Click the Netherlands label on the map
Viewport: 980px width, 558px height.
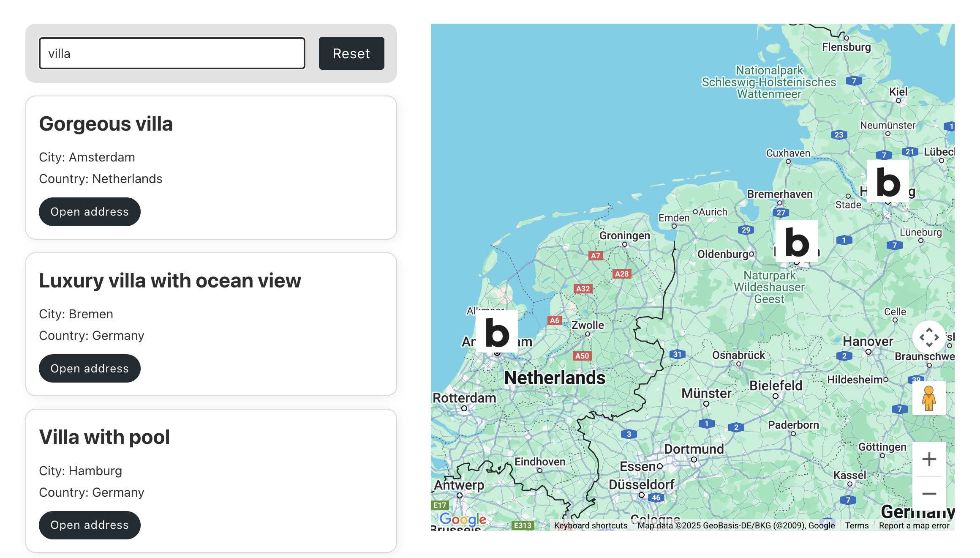point(555,377)
